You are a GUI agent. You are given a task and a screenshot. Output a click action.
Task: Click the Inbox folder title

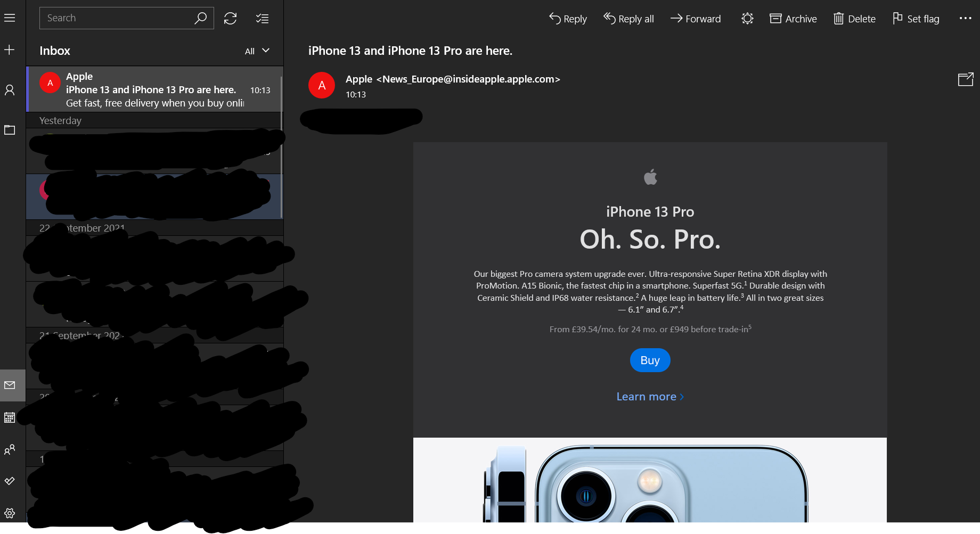(x=55, y=51)
